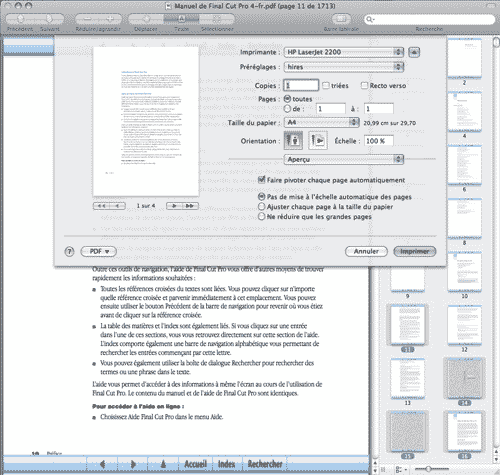
Task: Click Index in document navigation bar
Action: (x=226, y=464)
